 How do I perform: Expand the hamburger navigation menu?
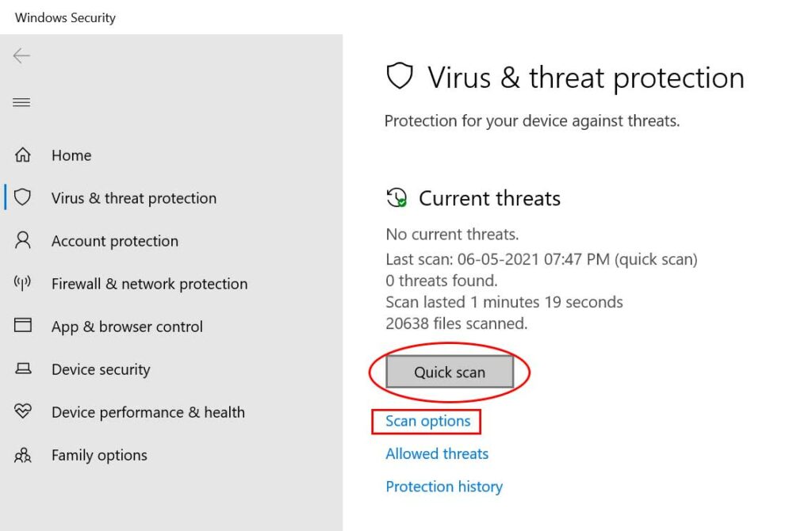click(21, 102)
